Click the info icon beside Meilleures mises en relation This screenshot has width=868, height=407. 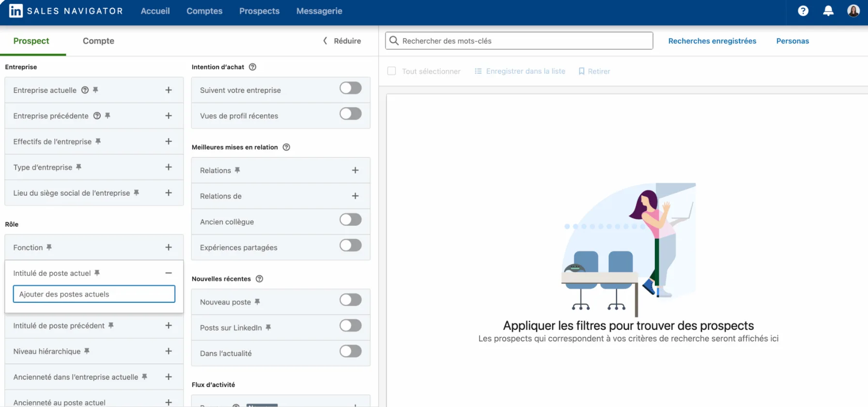286,147
